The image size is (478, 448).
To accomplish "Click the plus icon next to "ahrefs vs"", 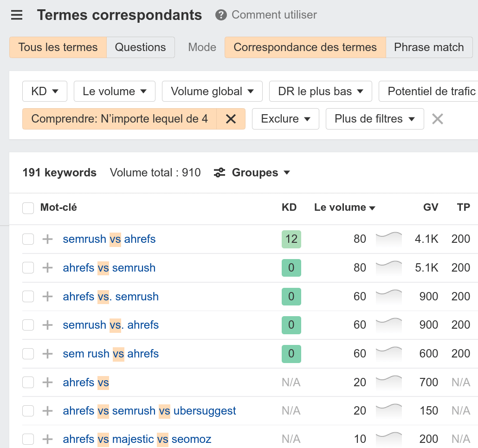I will point(47,382).
